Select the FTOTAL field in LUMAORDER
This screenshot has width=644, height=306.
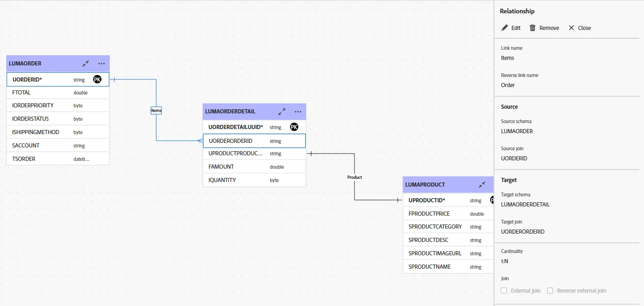pos(58,93)
